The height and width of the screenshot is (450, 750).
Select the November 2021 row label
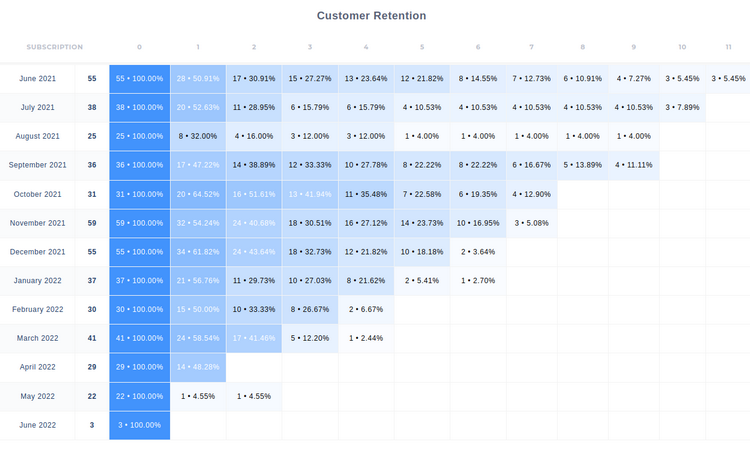pyautogui.click(x=37, y=223)
